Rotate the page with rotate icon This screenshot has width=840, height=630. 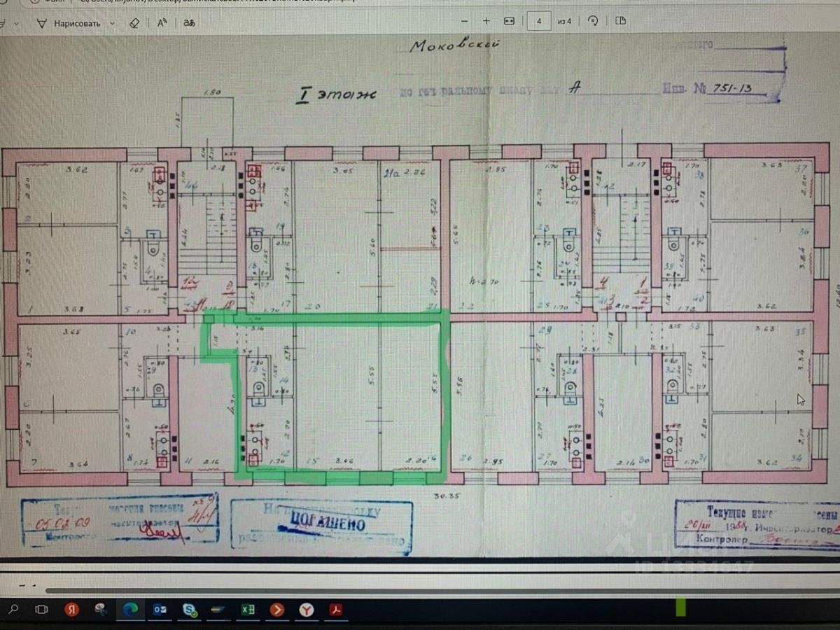(593, 21)
